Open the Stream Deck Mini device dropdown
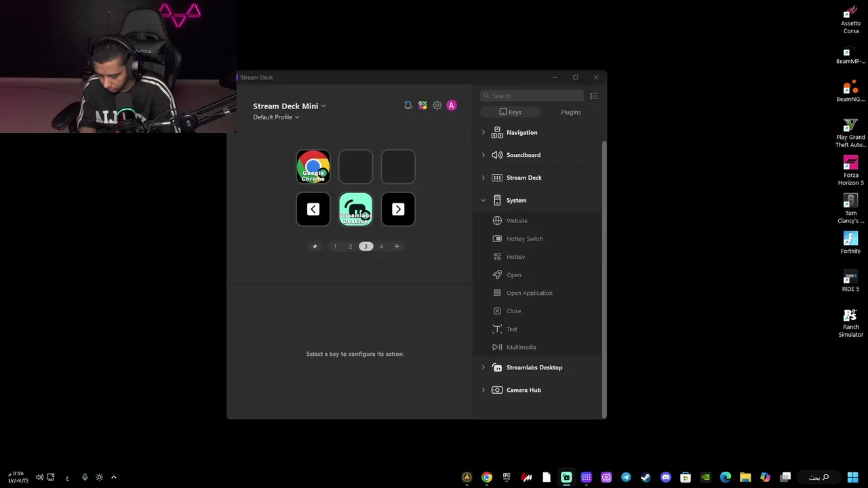 [x=290, y=106]
